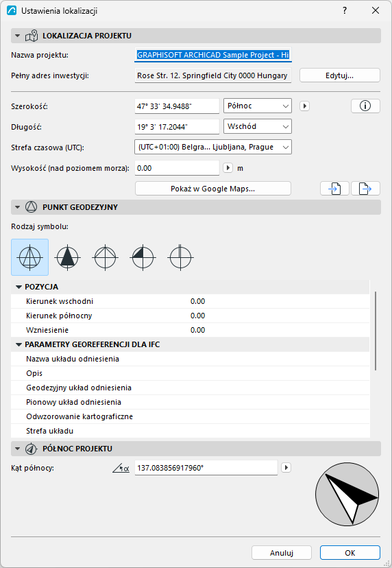Open the Północ latitude direction dropdown
The image size is (392, 568).
pyautogui.click(x=258, y=106)
